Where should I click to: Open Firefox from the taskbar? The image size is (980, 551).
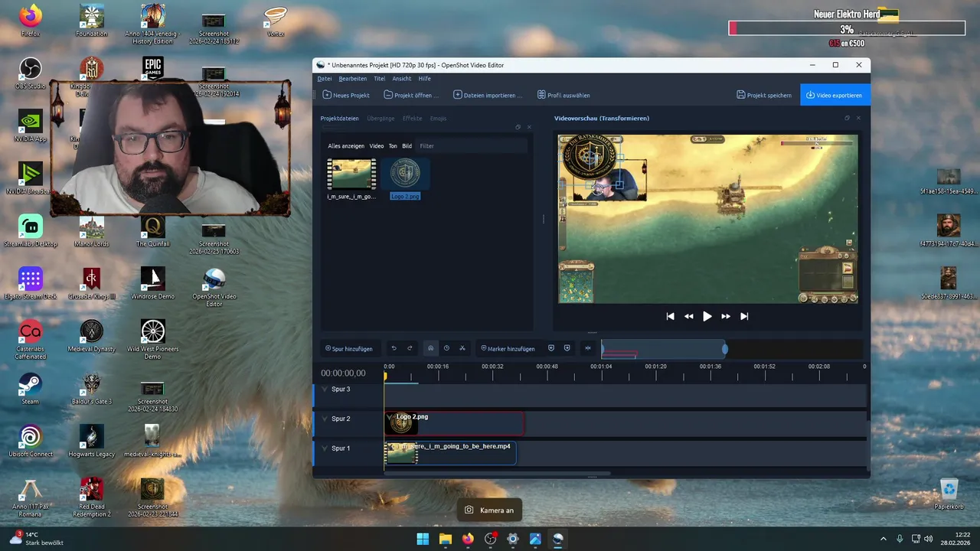(468, 539)
